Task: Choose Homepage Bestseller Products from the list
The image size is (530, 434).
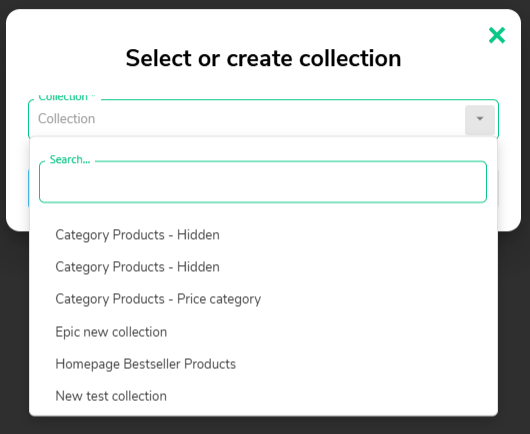Action: tap(263, 364)
